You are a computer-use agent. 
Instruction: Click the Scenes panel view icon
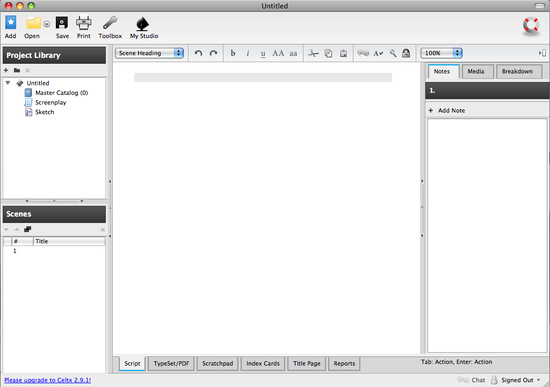click(x=28, y=229)
